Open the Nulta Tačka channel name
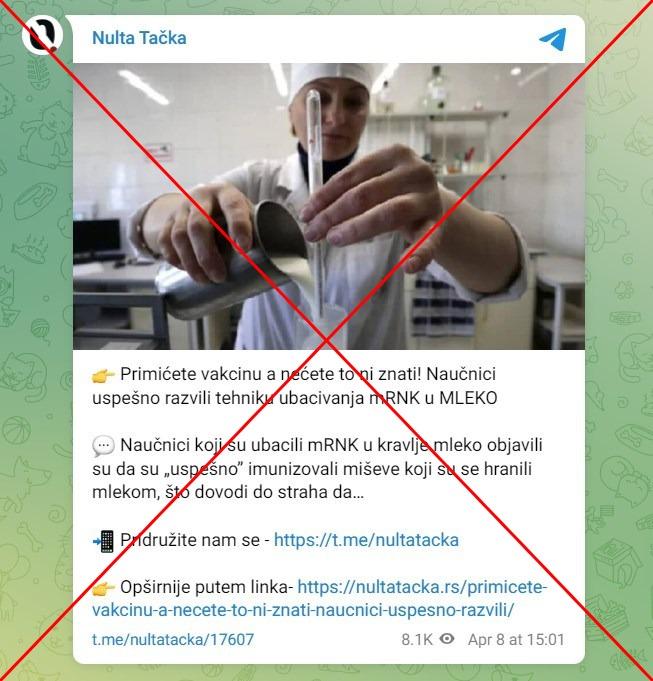This screenshot has width=653, height=681. pyautogui.click(x=139, y=38)
